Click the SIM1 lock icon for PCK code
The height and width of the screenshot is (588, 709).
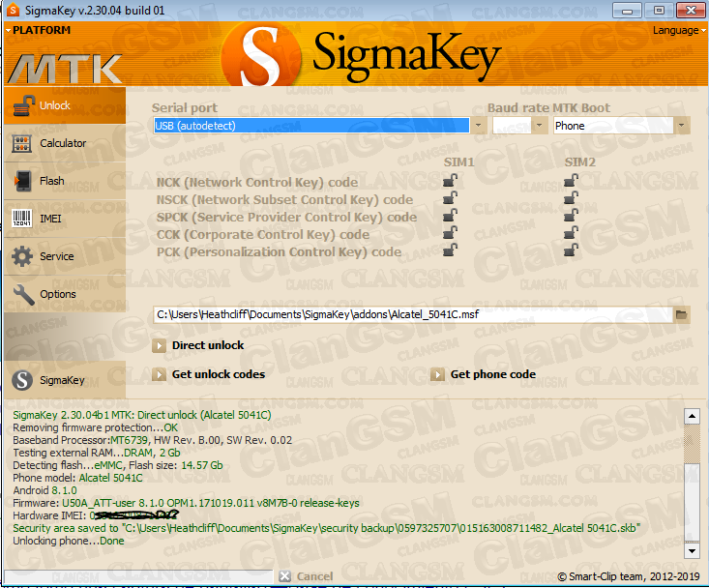[x=450, y=250]
